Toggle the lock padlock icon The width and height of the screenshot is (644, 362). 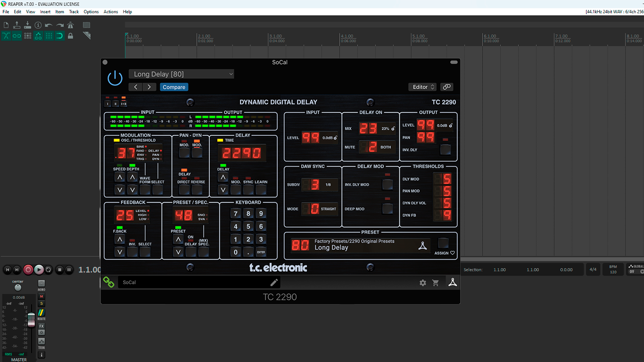pos(70,36)
